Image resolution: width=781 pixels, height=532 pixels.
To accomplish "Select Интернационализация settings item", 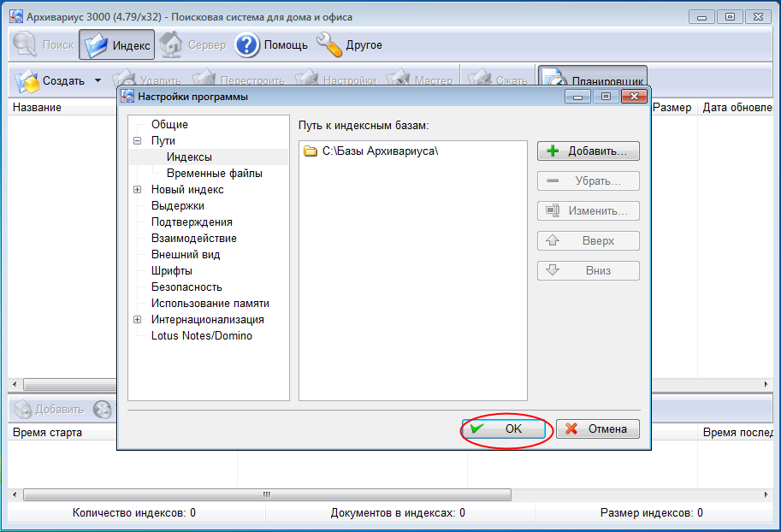I will pyautogui.click(x=208, y=319).
